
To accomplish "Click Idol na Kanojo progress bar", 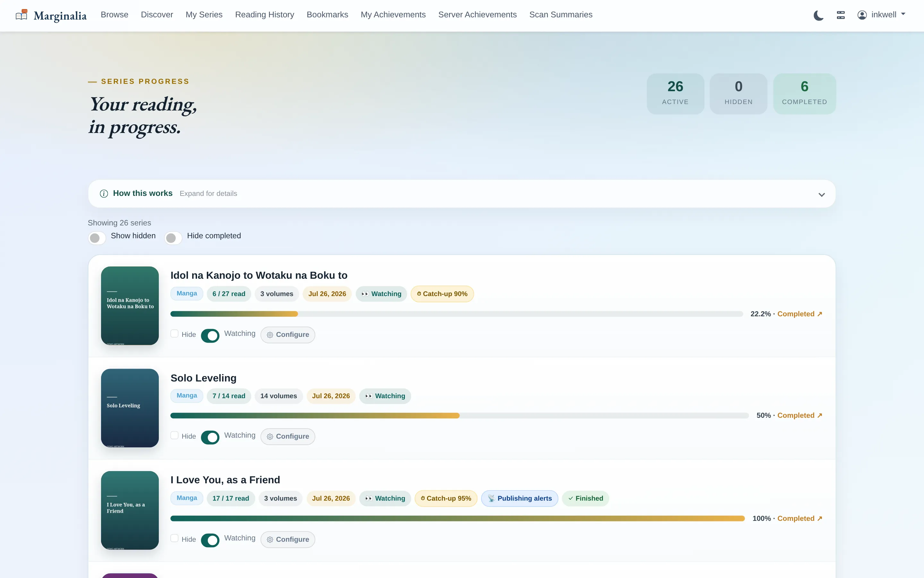I will (457, 314).
